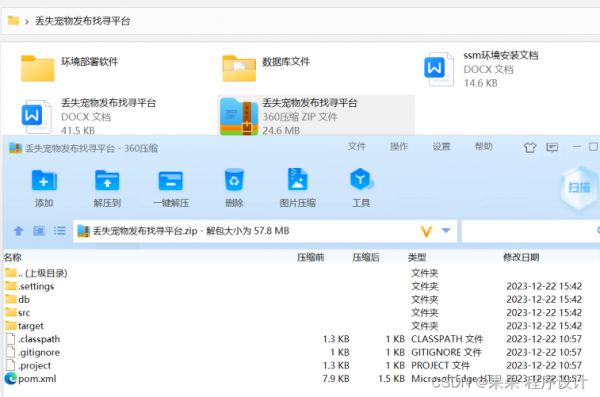The height and width of the screenshot is (397, 600).
Task: Click the src folder date 2023-12-22 15:42
Action: click(x=544, y=313)
